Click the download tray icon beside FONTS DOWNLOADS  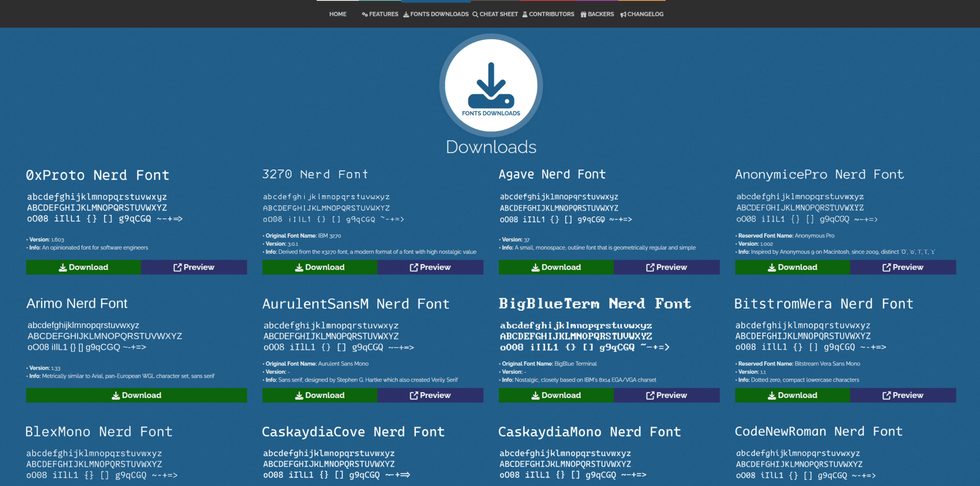click(x=406, y=14)
